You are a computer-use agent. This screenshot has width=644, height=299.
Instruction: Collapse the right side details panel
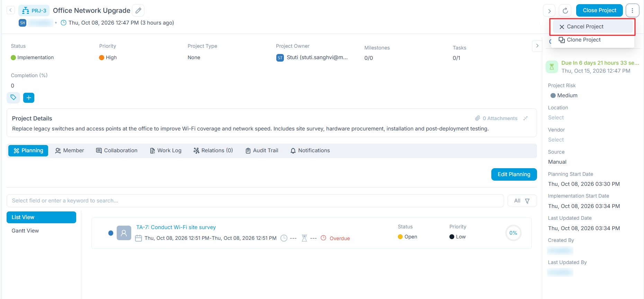(537, 46)
